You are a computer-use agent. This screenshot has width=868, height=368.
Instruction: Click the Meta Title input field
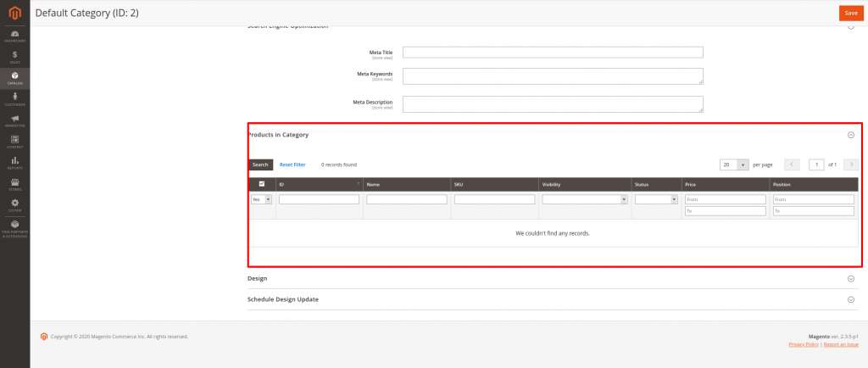553,53
